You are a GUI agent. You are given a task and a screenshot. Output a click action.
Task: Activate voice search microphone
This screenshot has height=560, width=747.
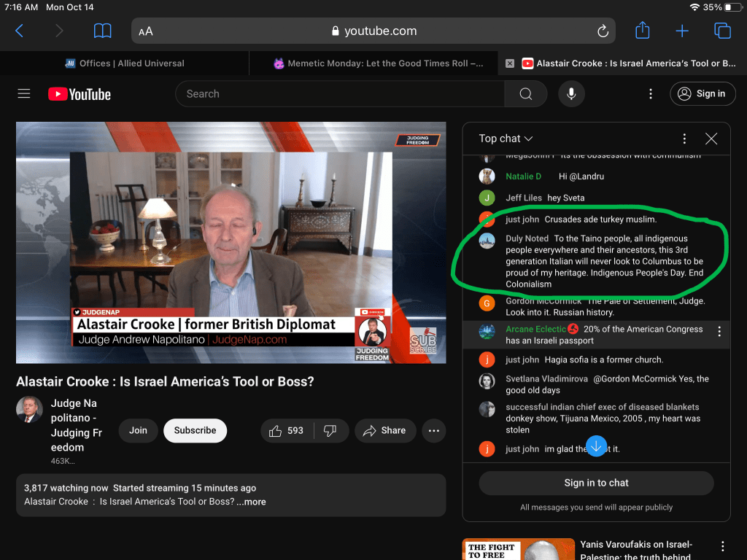[x=571, y=94]
